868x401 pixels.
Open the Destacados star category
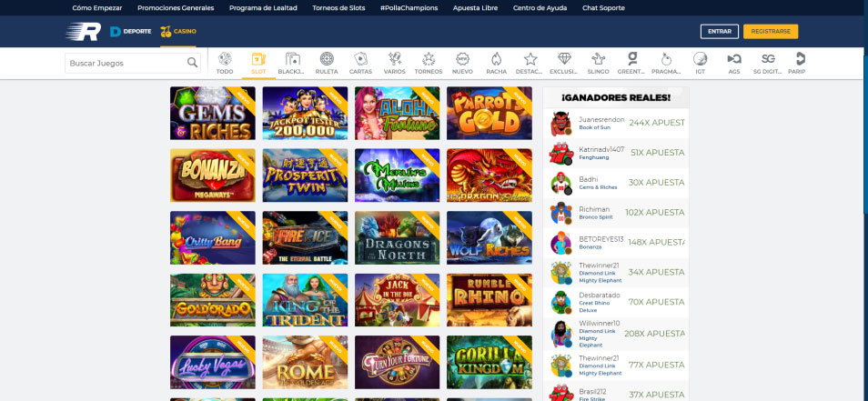(x=530, y=59)
